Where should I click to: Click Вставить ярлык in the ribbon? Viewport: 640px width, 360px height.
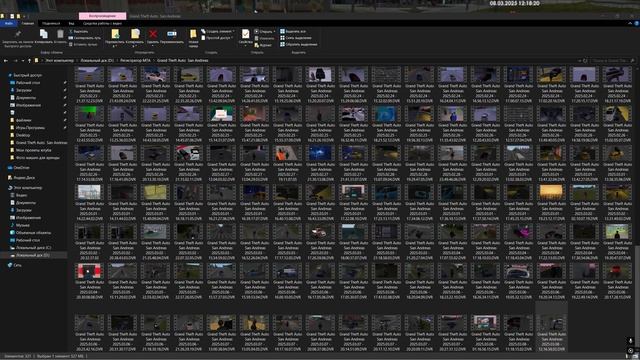[83, 44]
